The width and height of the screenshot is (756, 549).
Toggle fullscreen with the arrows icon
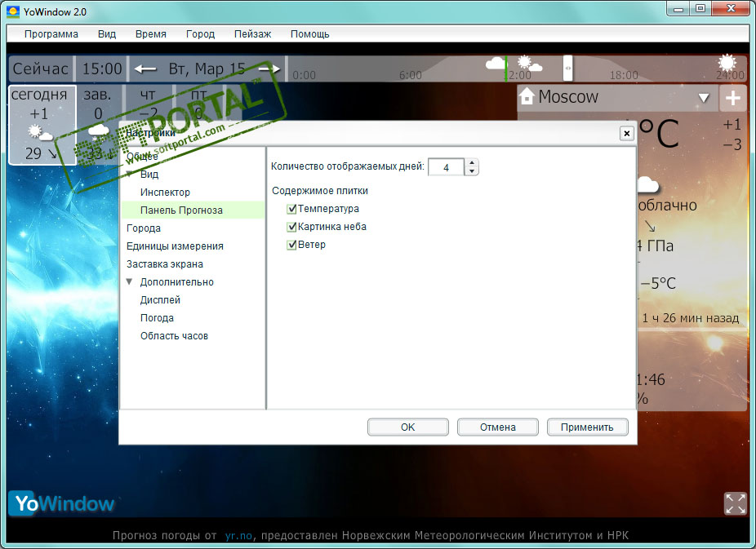point(736,504)
